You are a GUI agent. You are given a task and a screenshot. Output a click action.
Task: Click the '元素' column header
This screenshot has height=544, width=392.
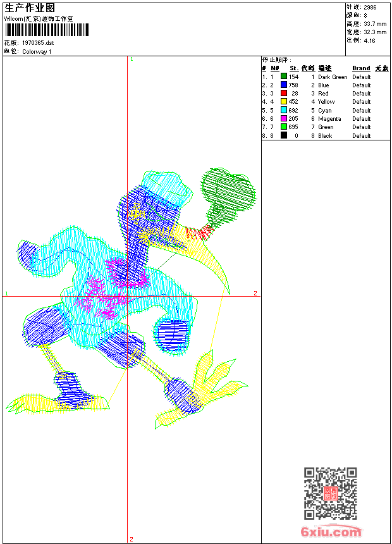[x=382, y=68]
